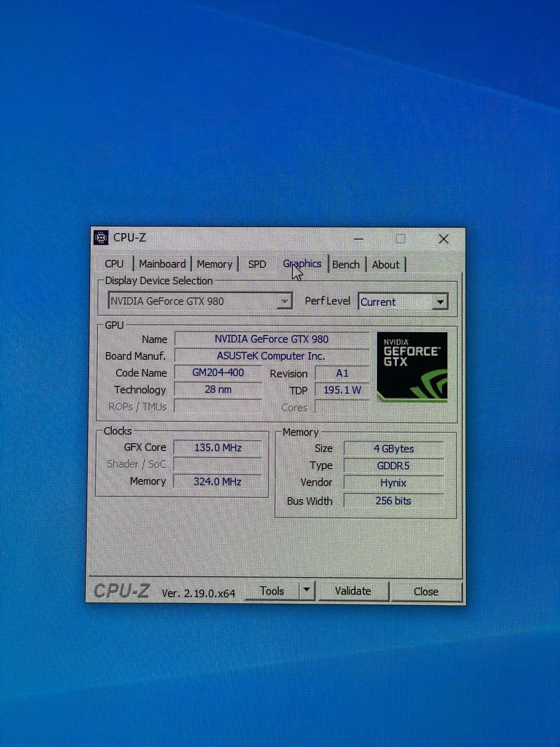Click the Revision value A1
The image size is (560, 747).
[x=342, y=373]
